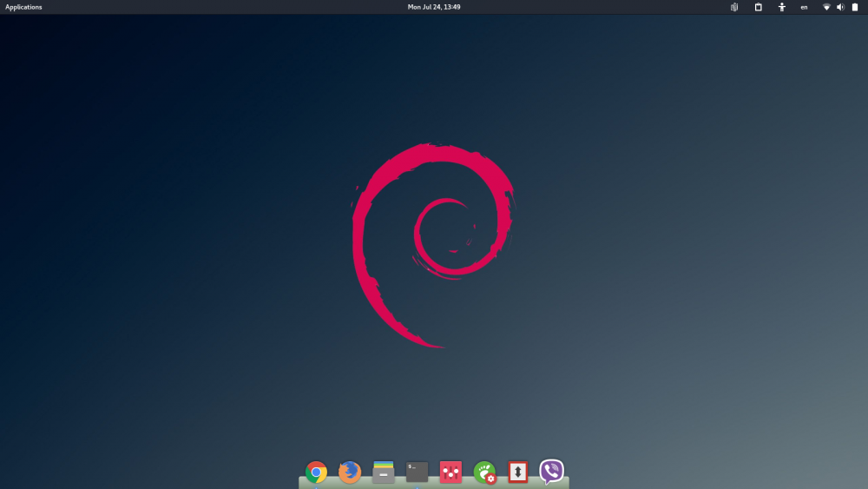Open the Terminal from the dock
This screenshot has width=868, height=489.
[x=417, y=472]
